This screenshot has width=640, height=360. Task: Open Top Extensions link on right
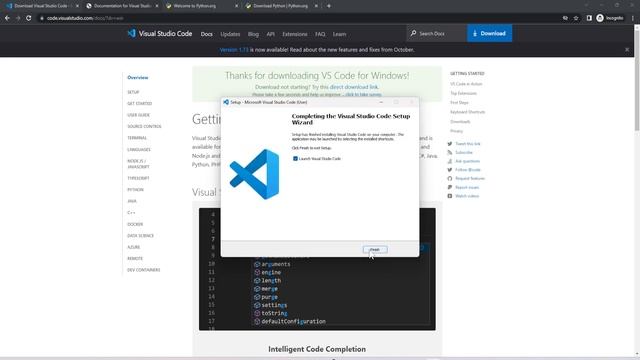tap(463, 93)
